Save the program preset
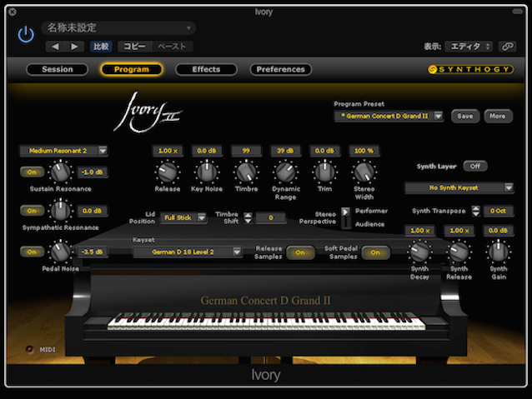532x399 pixels. (465, 116)
